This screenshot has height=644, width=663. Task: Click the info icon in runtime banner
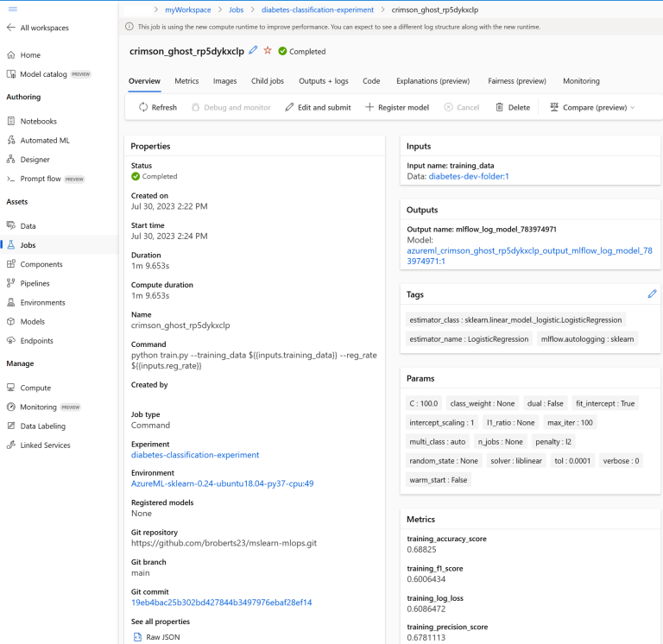click(129, 27)
